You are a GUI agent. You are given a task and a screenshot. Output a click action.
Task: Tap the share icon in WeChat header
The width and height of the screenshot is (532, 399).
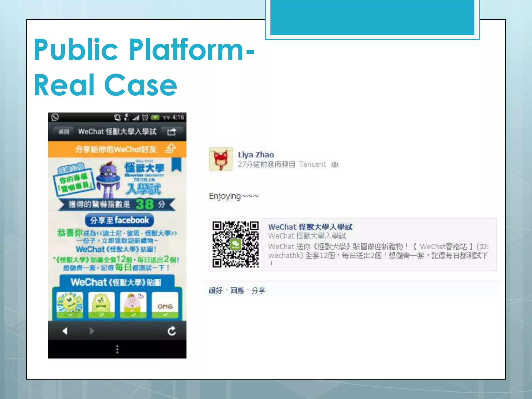[x=172, y=132]
